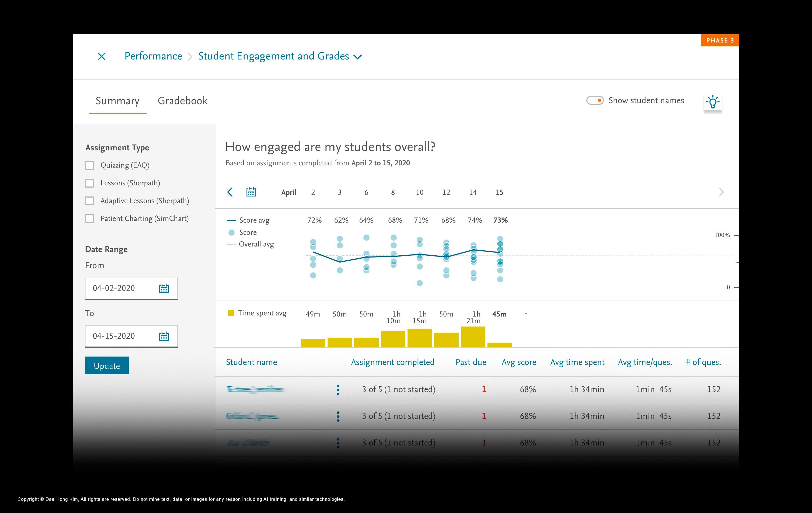This screenshot has width=812, height=513.
Task: Close the performance view with X
Action: [x=102, y=56]
